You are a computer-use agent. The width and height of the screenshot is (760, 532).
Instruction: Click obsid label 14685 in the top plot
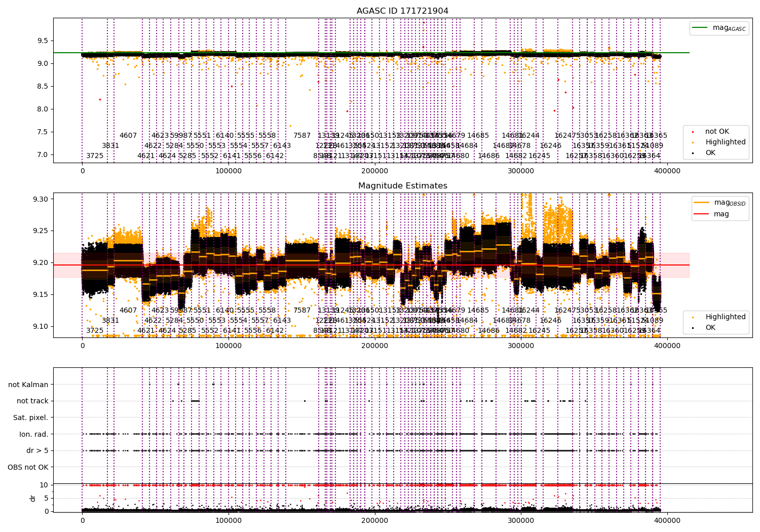(478, 136)
